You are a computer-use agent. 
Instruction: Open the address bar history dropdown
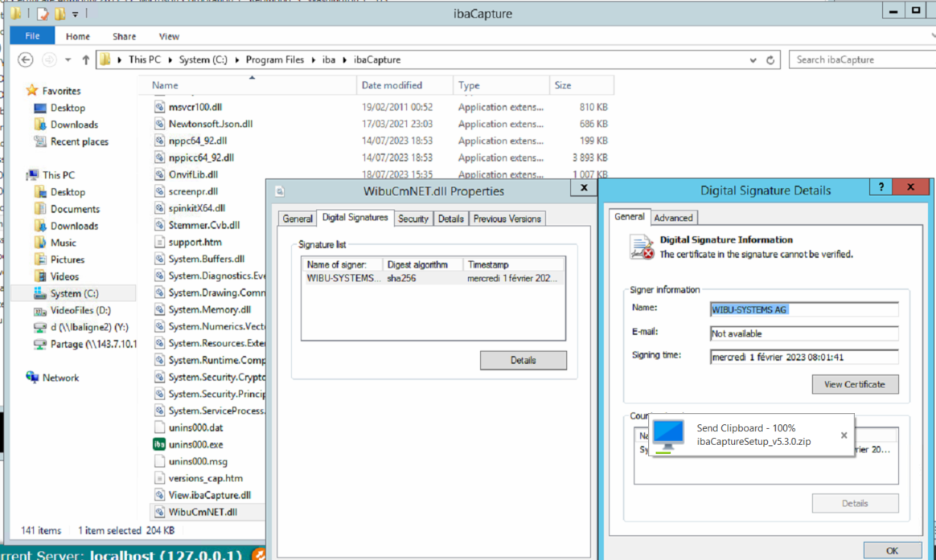click(753, 60)
